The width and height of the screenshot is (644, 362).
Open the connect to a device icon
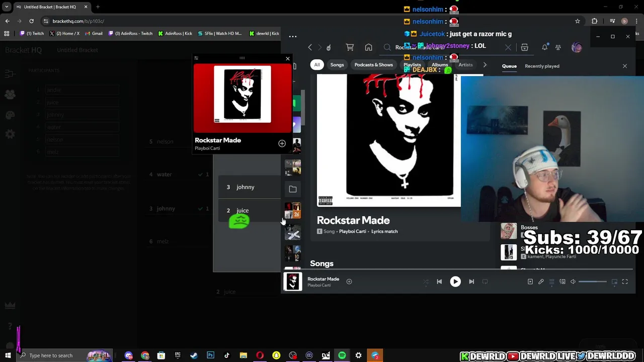(x=562, y=282)
